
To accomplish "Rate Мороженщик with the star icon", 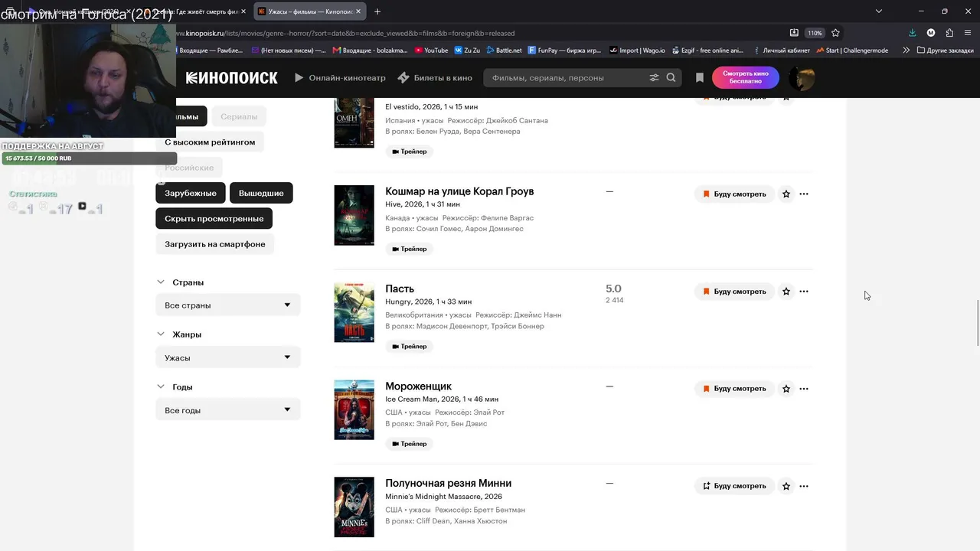I will (x=786, y=389).
